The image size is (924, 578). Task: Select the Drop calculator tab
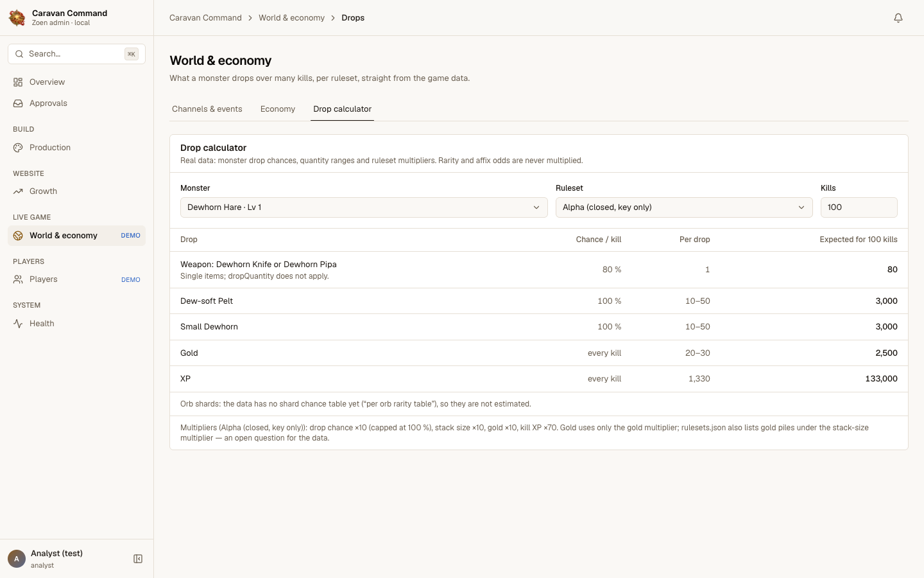pos(343,109)
